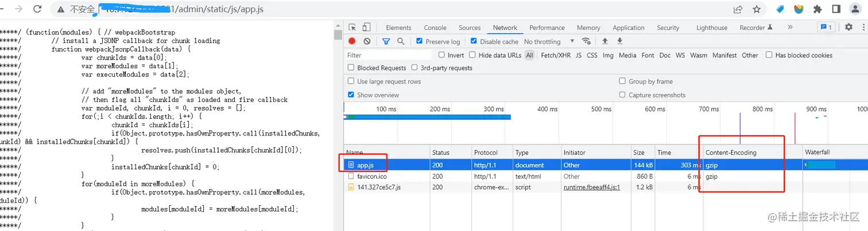Enable the Invert filter checkbox
This screenshot has height=231, width=868.
coord(441,55)
